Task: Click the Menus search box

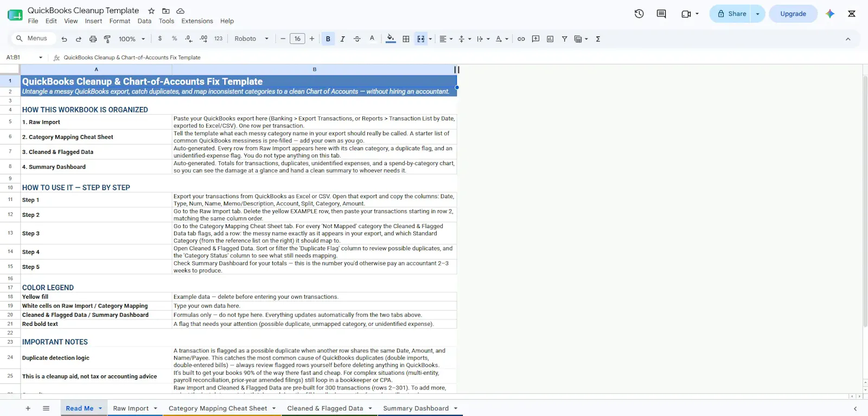Action: tap(32, 39)
